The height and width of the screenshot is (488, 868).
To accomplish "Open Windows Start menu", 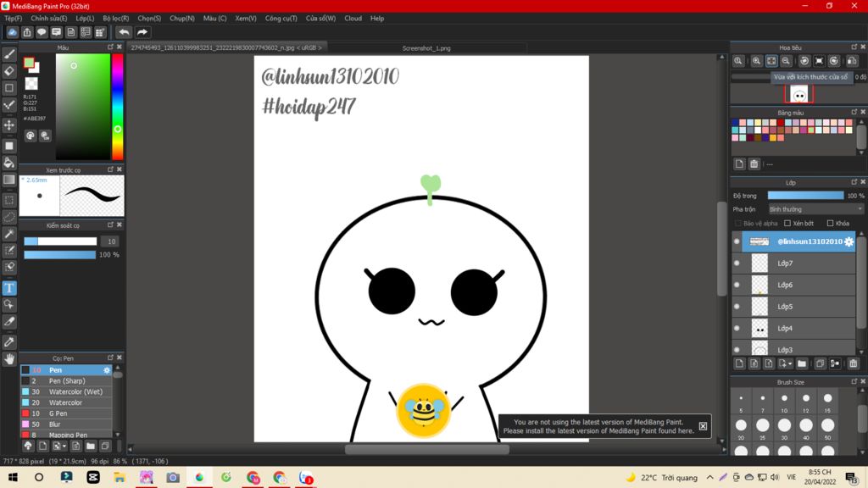I will pyautogui.click(x=13, y=477).
